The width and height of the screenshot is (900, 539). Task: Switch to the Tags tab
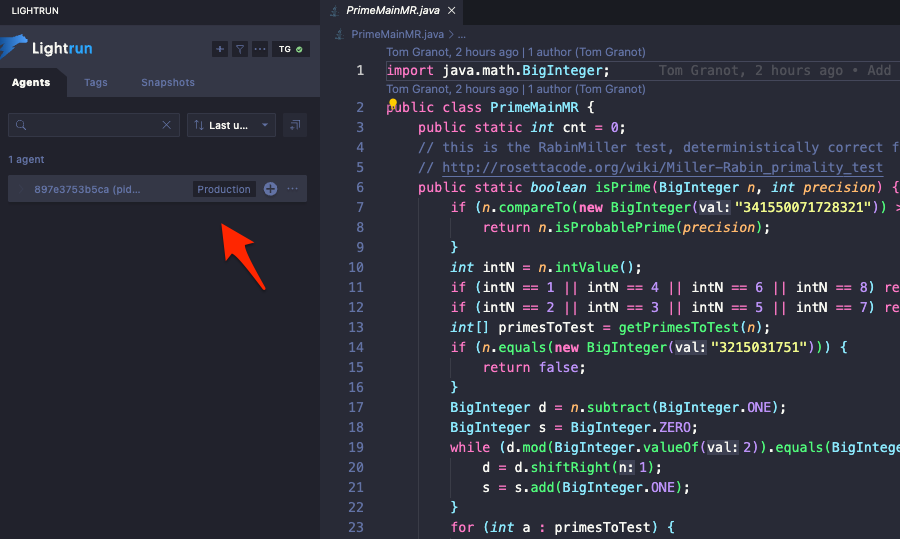[96, 83]
